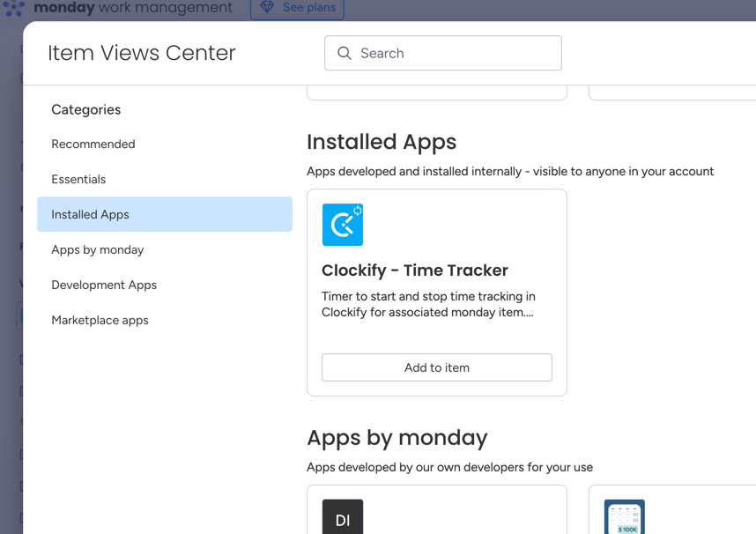Click the Apps by monday section heading
This screenshot has width=756, height=534.
click(x=397, y=438)
